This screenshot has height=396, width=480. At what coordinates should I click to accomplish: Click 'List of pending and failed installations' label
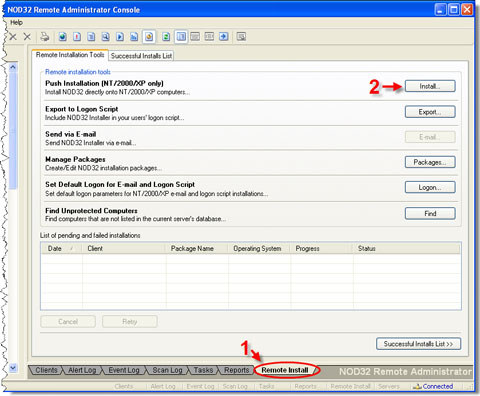click(x=90, y=235)
